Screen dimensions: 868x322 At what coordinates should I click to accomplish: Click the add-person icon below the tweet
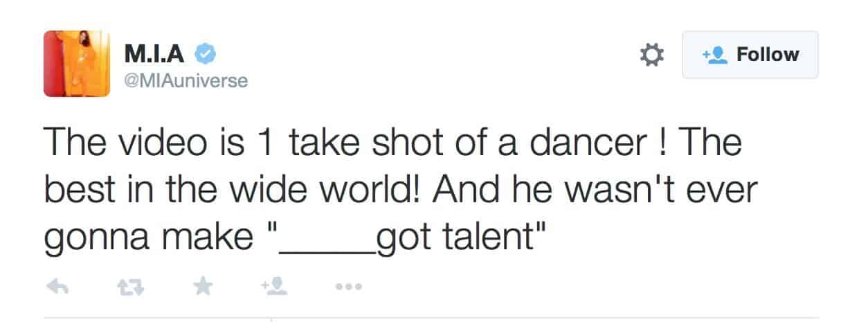[x=270, y=285]
